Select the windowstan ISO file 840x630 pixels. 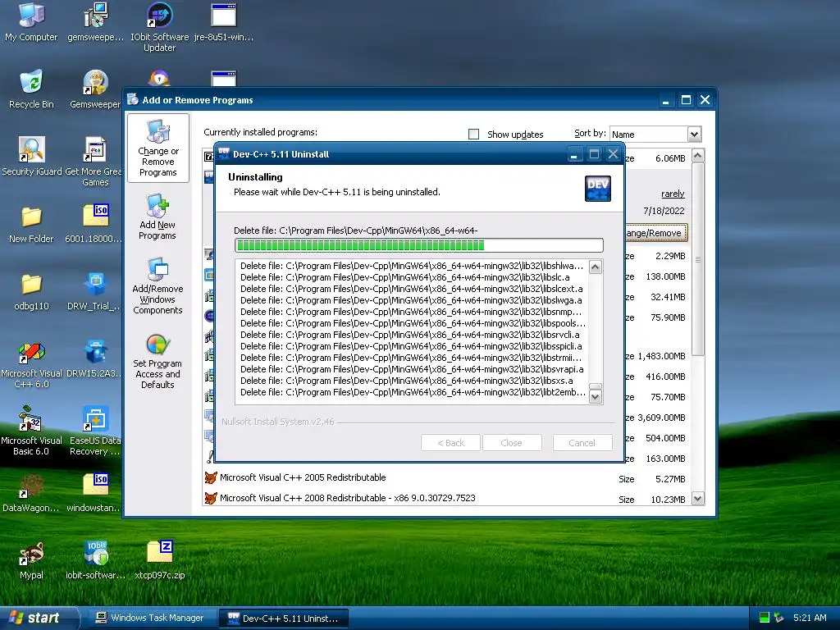pos(95,493)
